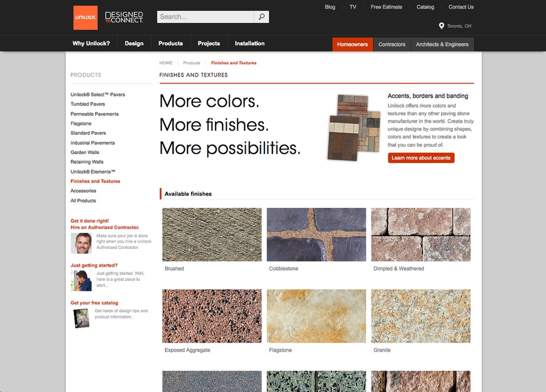Open the Catalog link

click(x=425, y=7)
